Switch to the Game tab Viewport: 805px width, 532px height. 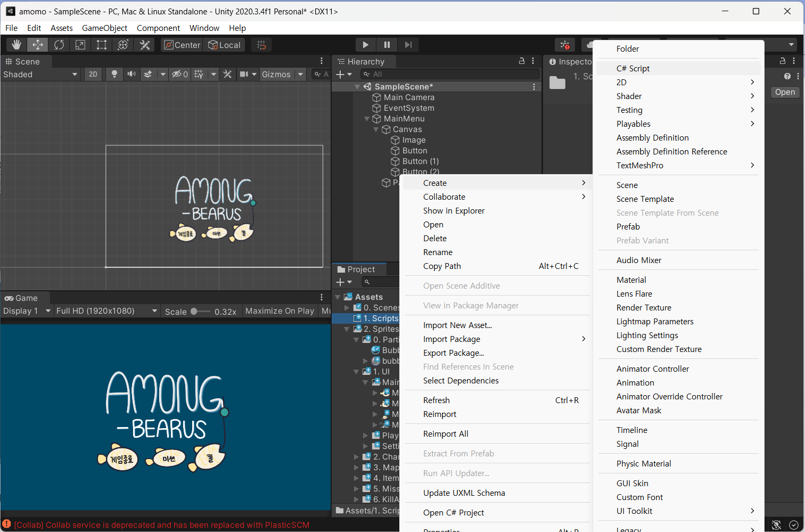(21, 298)
